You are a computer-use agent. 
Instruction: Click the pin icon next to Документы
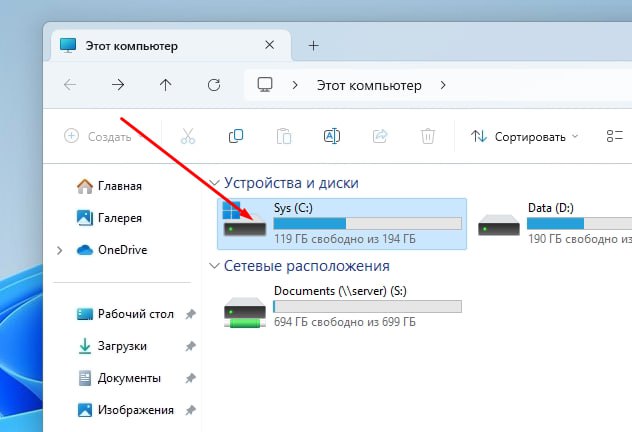click(x=190, y=378)
